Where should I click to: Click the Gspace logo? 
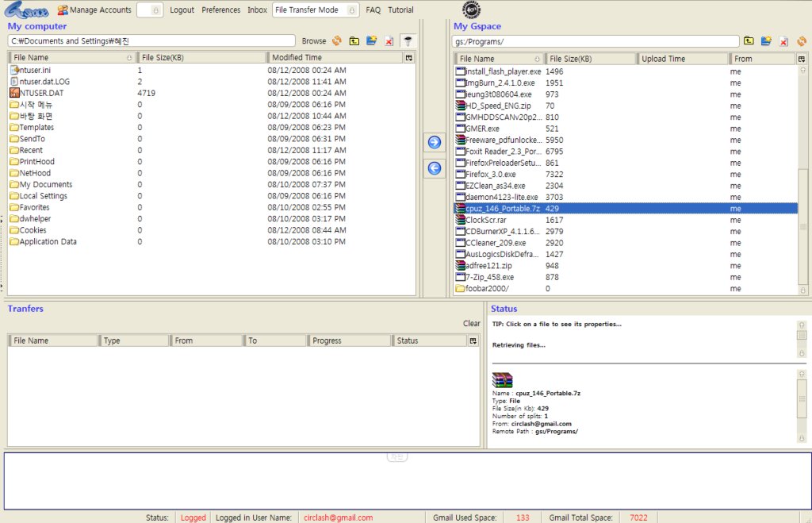[x=27, y=10]
